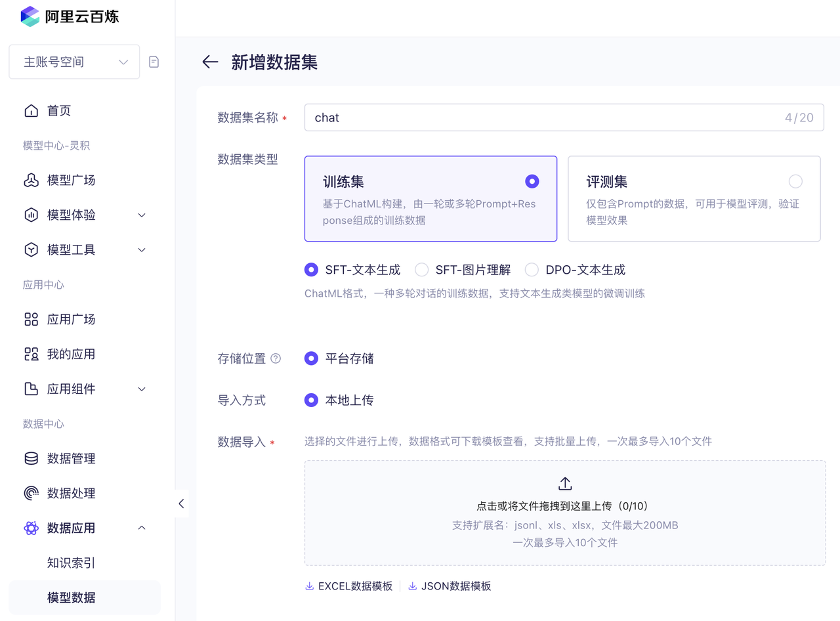840x621 pixels.
Task: Choose the SFT-图片理解 radio button
Action: tap(421, 270)
